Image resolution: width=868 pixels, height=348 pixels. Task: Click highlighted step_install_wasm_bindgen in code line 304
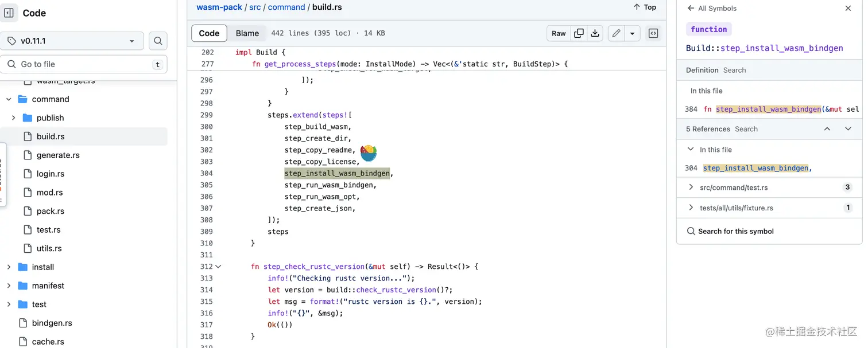(x=337, y=173)
